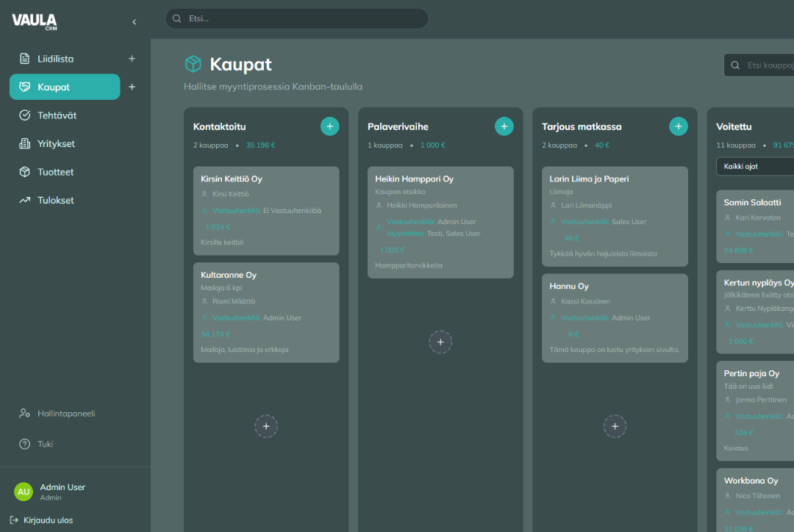This screenshot has height=532, width=794.
Task: Navigate to Tulokset page
Action: coord(56,200)
